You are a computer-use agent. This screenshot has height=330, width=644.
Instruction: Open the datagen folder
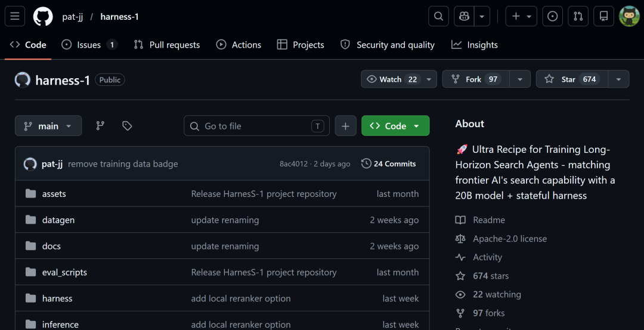(x=58, y=220)
